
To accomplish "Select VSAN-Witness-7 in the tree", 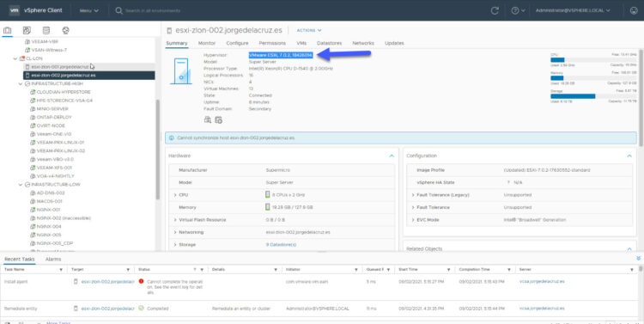I will tap(49, 50).
